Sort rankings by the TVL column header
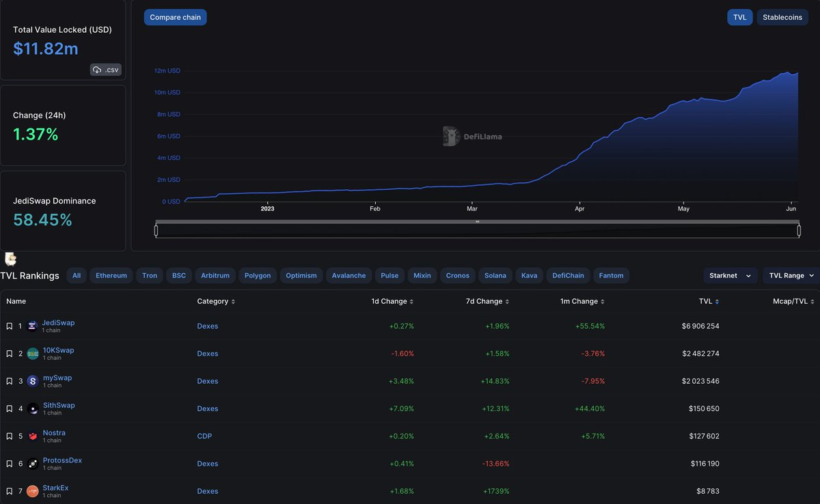This screenshot has height=504, width=820. click(x=709, y=300)
